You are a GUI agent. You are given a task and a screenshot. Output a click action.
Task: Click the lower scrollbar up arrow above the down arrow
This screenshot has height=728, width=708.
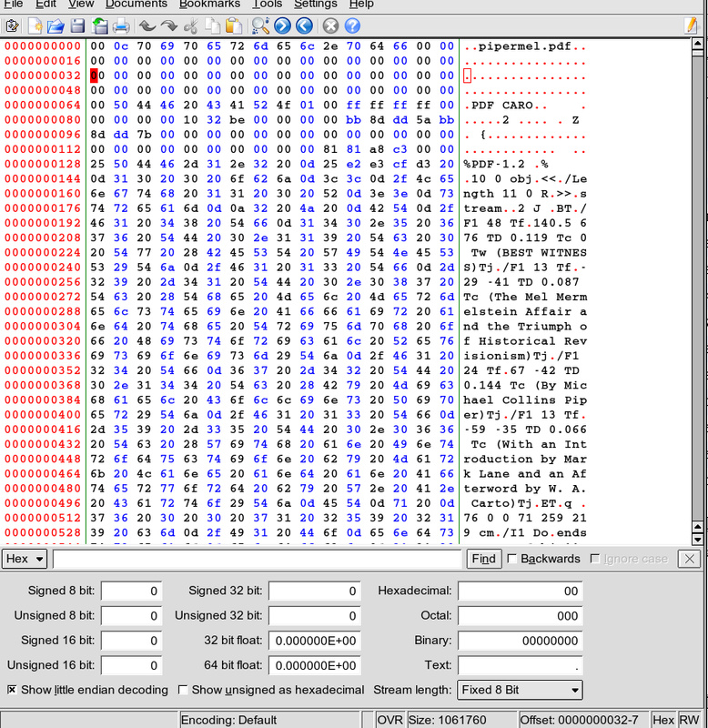tap(697, 528)
